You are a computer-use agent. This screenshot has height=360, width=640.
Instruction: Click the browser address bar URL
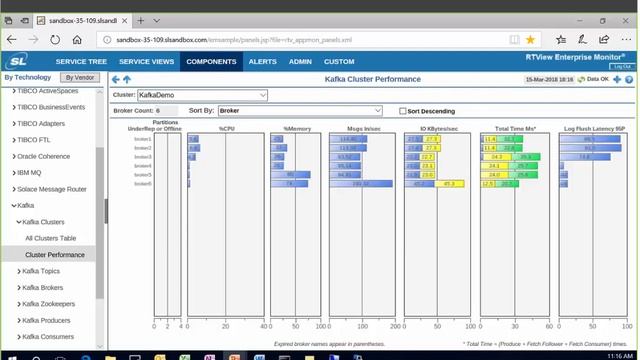coord(234,40)
